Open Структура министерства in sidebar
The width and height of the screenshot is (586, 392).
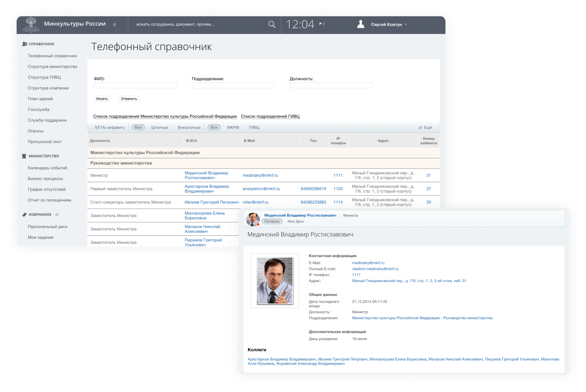coord(52,67)
